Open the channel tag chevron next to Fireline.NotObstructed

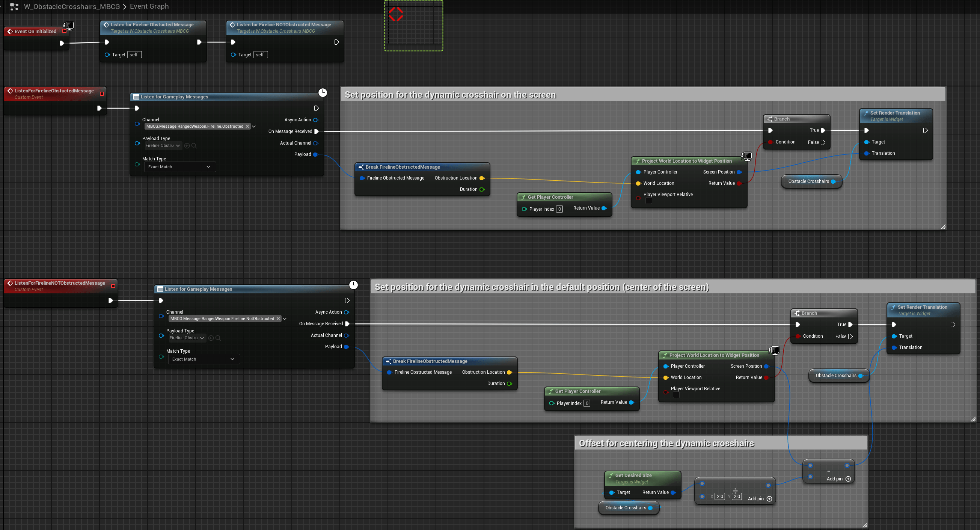[x=285, y=319]
